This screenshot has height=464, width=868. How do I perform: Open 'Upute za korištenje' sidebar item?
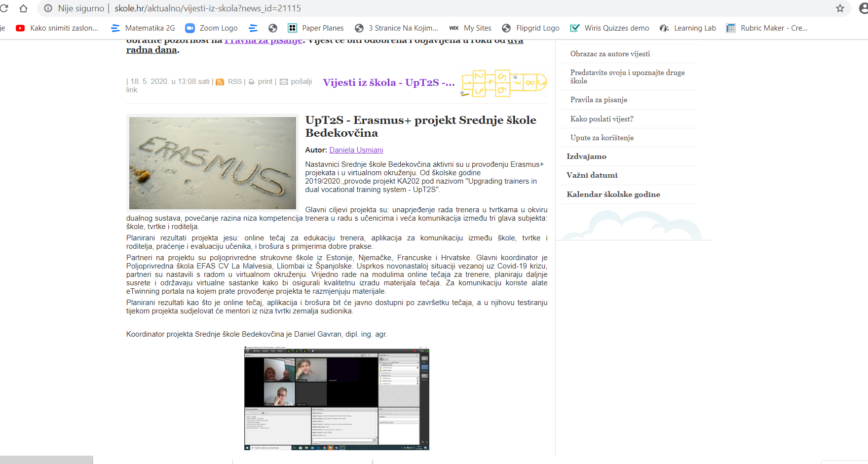[x=602, y=138]
